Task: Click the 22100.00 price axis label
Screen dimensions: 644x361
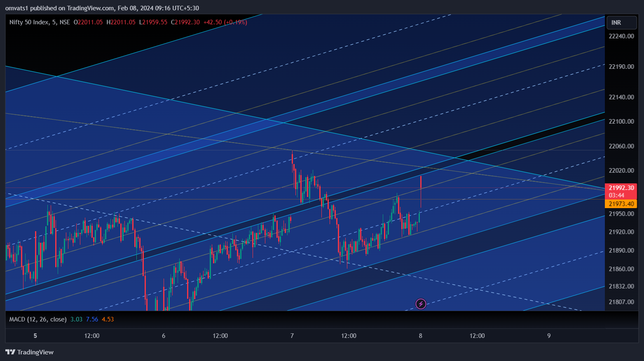Action: point(621,122)
